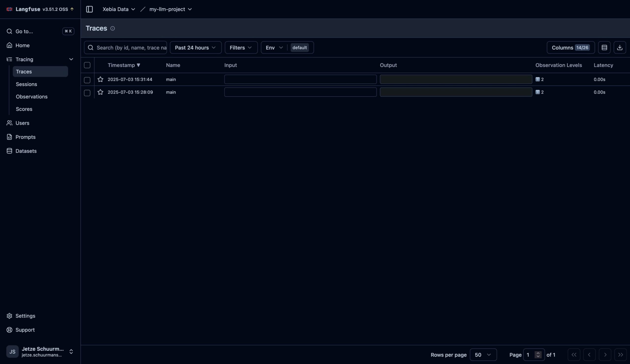Open Support in the sidebar
This screenshot has height=364, width=630.
[40, 330]
